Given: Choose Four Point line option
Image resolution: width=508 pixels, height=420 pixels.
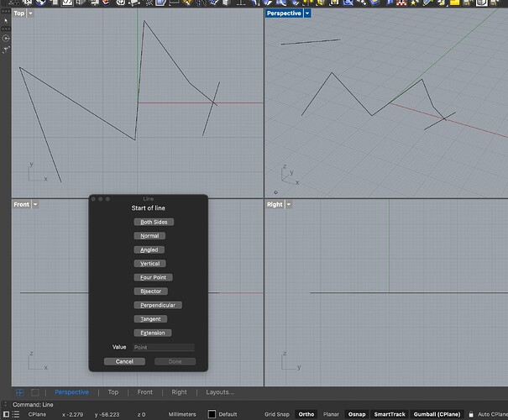Looking at the screenshot, I should (154, 277).
